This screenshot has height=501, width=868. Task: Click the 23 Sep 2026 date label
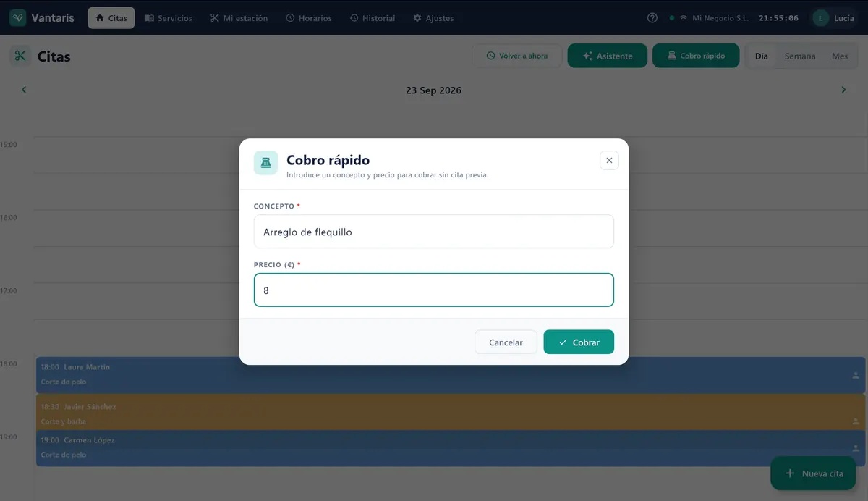coord(433,90)
